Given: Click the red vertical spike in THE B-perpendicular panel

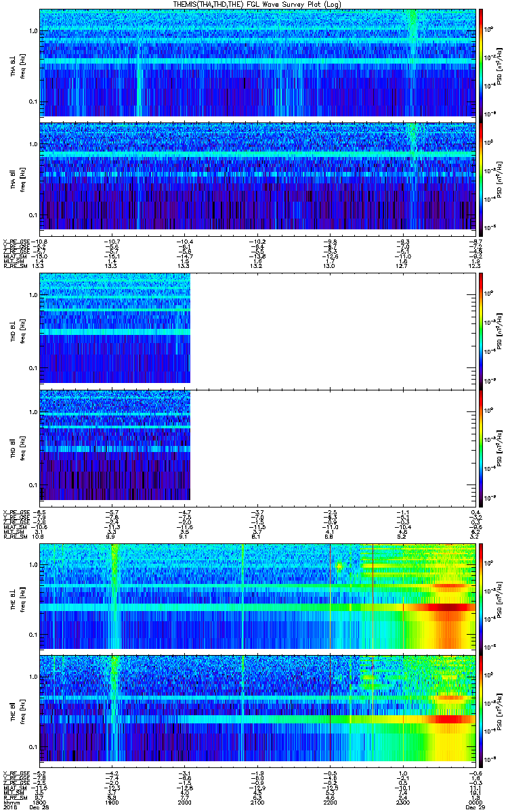Looking at the screenshot, I should pyautogui.click(x=373, y=597).
